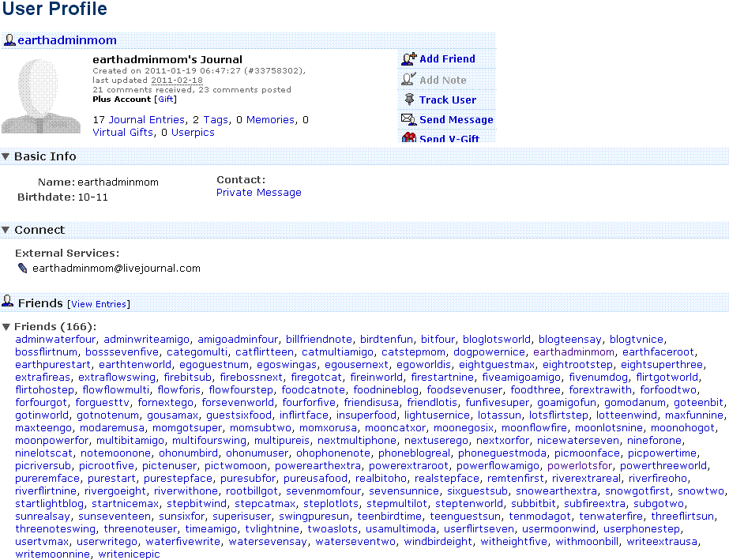
Task: Click the Send V-Gift present icon
Action: [x=408, y=138]
